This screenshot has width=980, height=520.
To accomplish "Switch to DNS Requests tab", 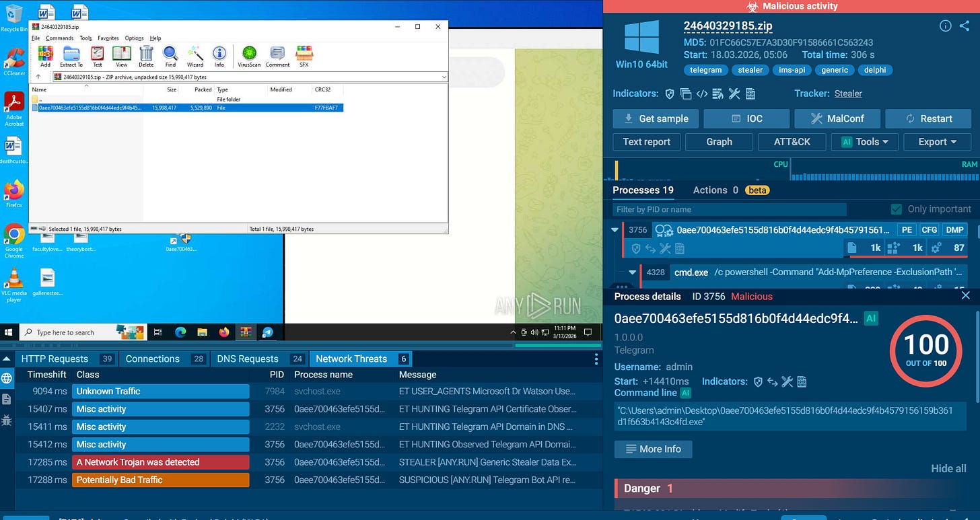I will coord(260,359).
